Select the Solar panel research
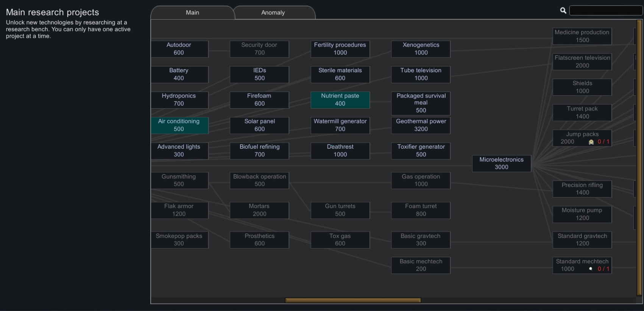Image resolution: width=644 pixels, height=311 pixels. (259, 125)
